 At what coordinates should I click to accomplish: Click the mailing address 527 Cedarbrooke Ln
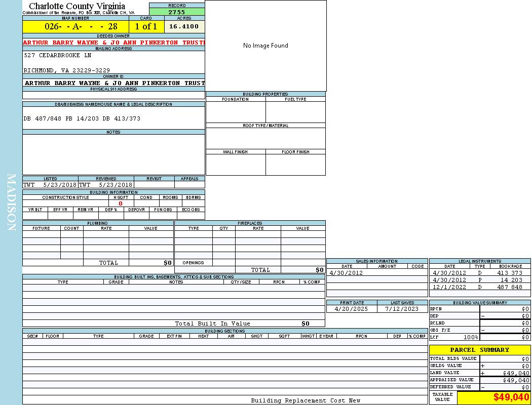58,55
